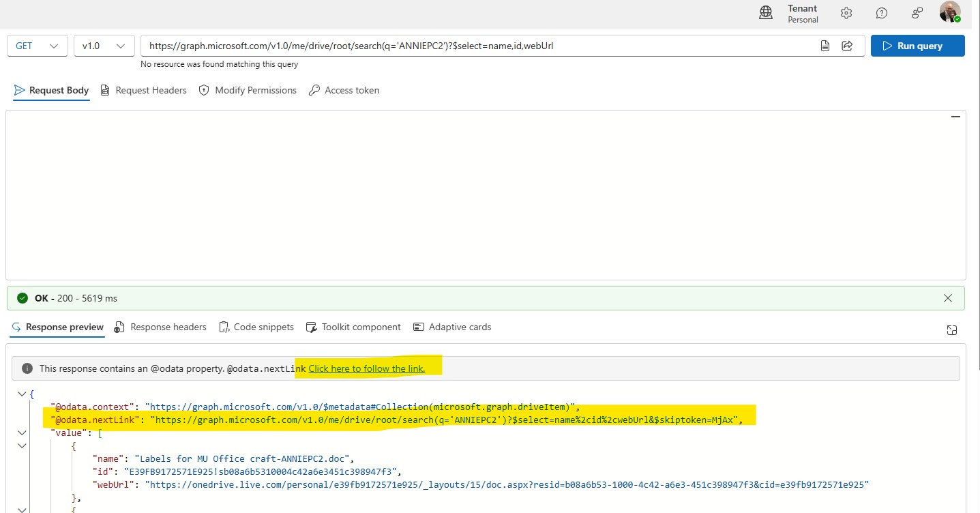Switch to the Access token tab
Viewport: 980px width, 513px height.
tap(344, 90)
